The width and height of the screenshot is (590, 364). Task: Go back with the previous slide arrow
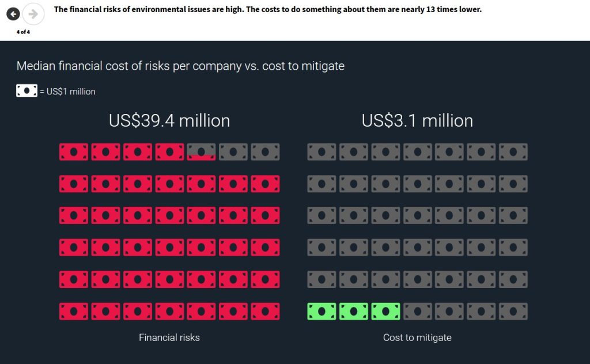tap(13, 14)
